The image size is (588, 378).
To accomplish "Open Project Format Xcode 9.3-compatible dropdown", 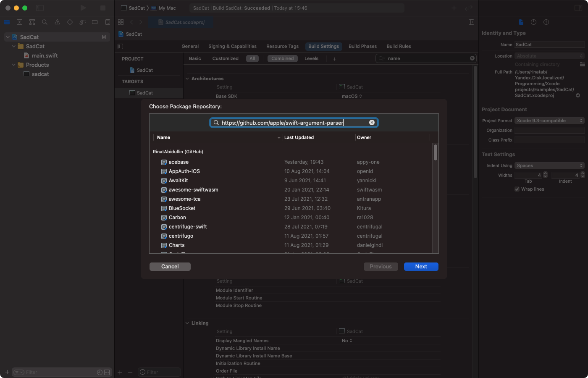I will [x=549, y=121].
